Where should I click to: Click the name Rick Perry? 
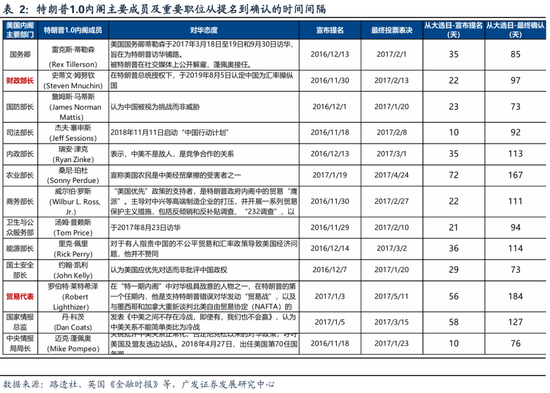[x=73, y=254]
